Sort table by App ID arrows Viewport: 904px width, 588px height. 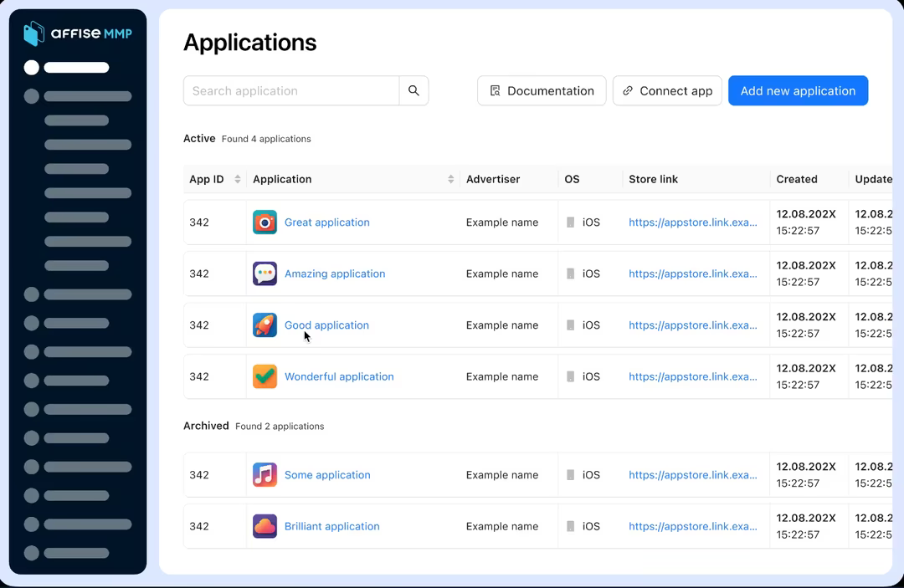[237, 179]
